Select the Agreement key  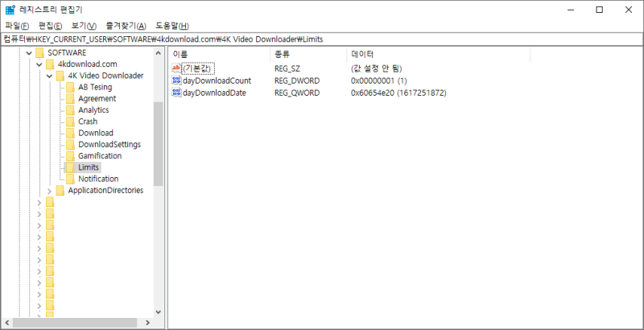[x=97, y=98]
